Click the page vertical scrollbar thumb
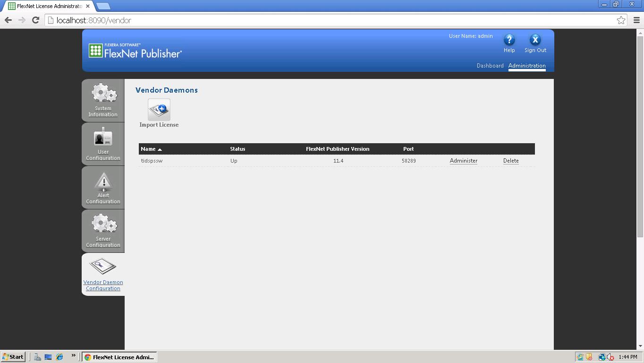Image resolution: width=644 pixels, height=363 pixels. click(640, 136)
